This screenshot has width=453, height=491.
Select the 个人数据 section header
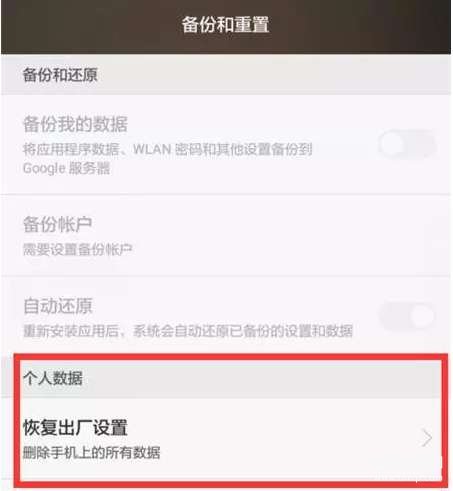[x=53, y=378]
